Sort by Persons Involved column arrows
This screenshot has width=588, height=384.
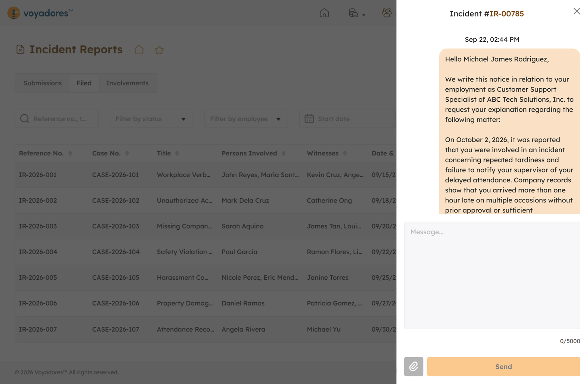[283, 153]
